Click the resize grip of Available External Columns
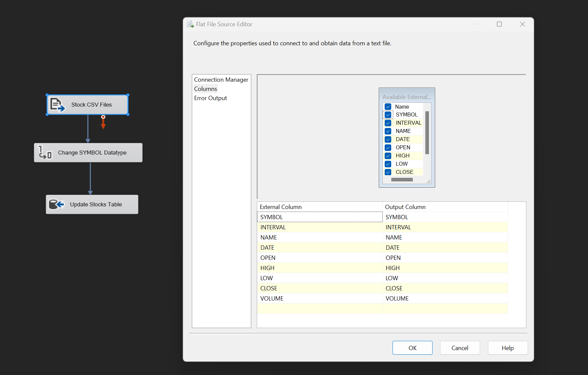Image resolution: width=588 pixels, height=375 pixels. [x=428, y=181]
